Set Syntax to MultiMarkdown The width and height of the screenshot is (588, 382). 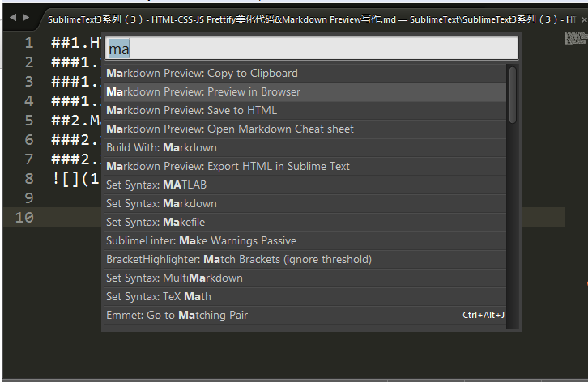[x=305, y=278]
